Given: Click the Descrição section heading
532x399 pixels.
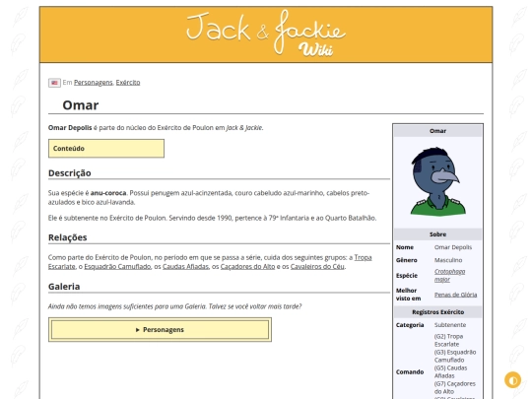Looking at the screenshot, I should pos(70,173).
